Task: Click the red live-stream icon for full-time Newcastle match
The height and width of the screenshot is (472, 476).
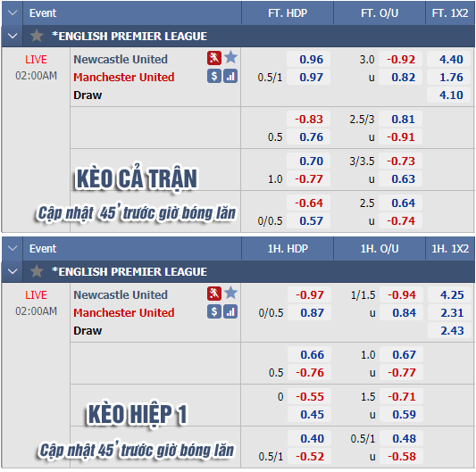Action: pos(214,58)
